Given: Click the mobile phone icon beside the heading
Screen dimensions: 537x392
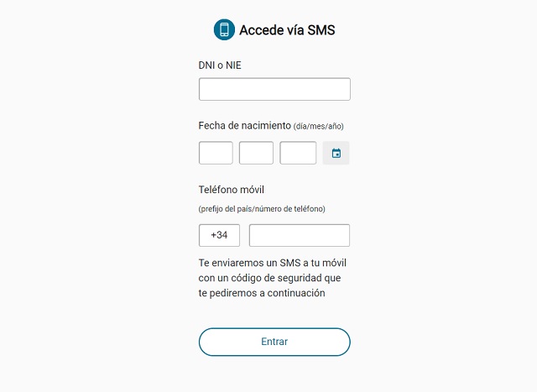Looking at the screenshot, I should pos(224,29).
